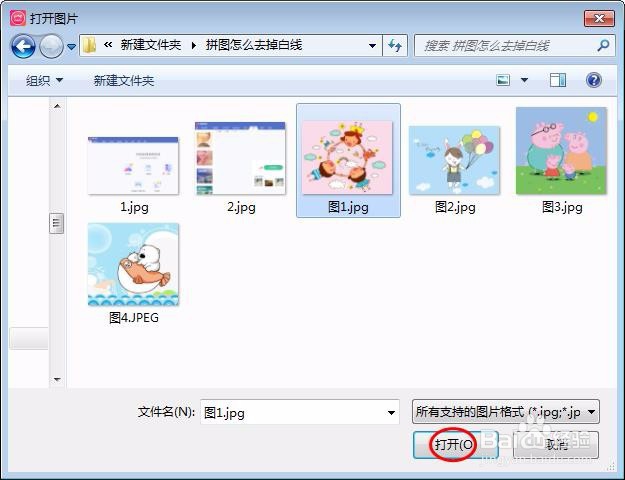Select 新建文件夹 in the address breadcrumb

151,45
